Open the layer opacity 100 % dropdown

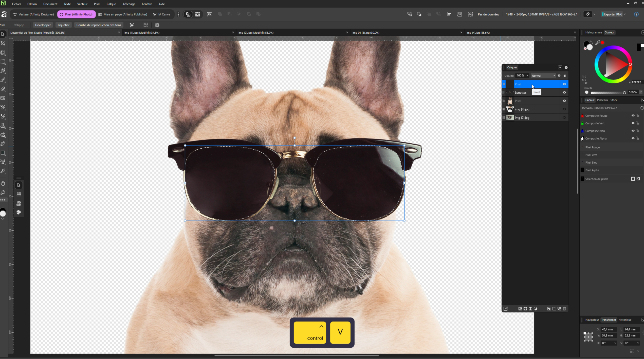click(x=527, y=75)
